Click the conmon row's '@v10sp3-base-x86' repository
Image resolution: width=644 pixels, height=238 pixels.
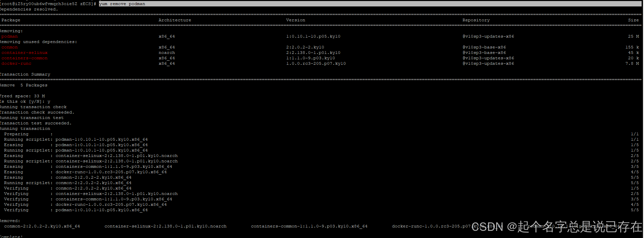pyautogui.click(x=484, y=47)
